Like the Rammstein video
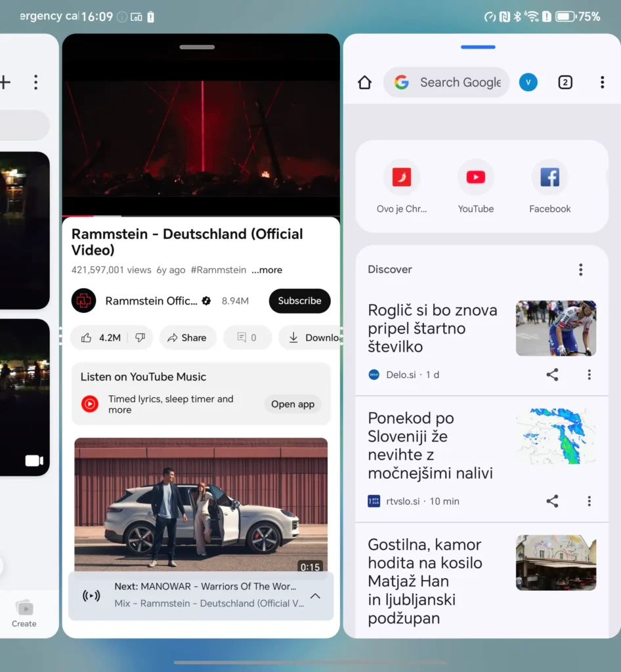621x672 pixels. (101, 338)
